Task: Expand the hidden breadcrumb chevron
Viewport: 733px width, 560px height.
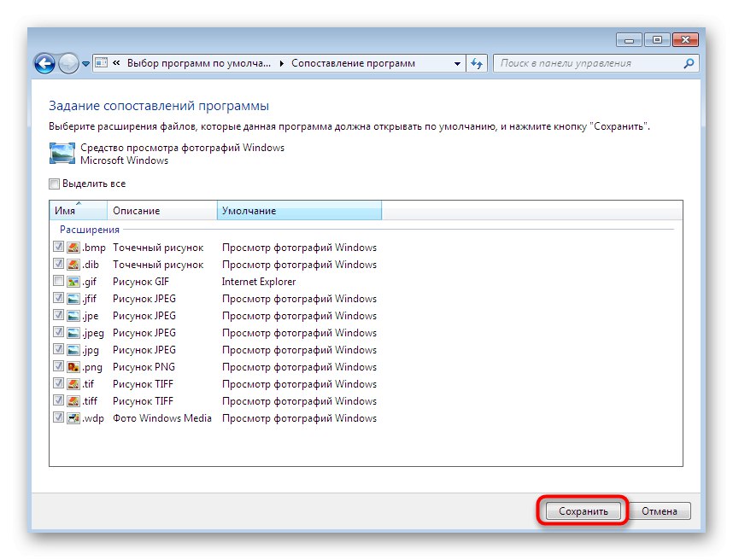Action: click(x=116, y=62)
